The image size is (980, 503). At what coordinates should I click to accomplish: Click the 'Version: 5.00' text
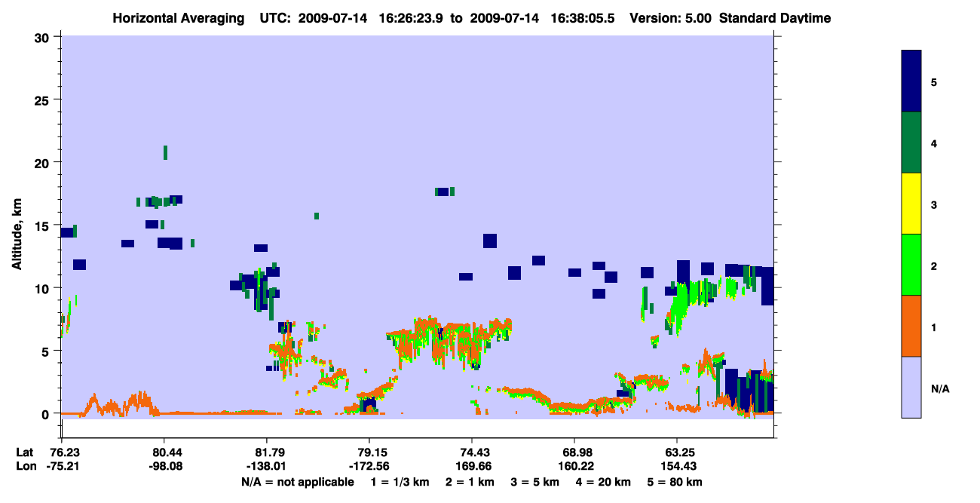pyautogui.click(x=672, y=17)
